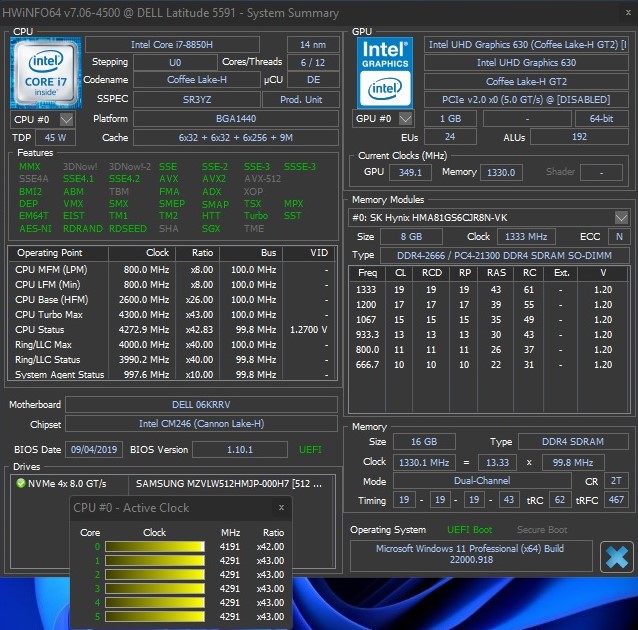Click the Core 5 clock bar
The width and height of the screenshot is (638, 630).
[x=155, y=617]
